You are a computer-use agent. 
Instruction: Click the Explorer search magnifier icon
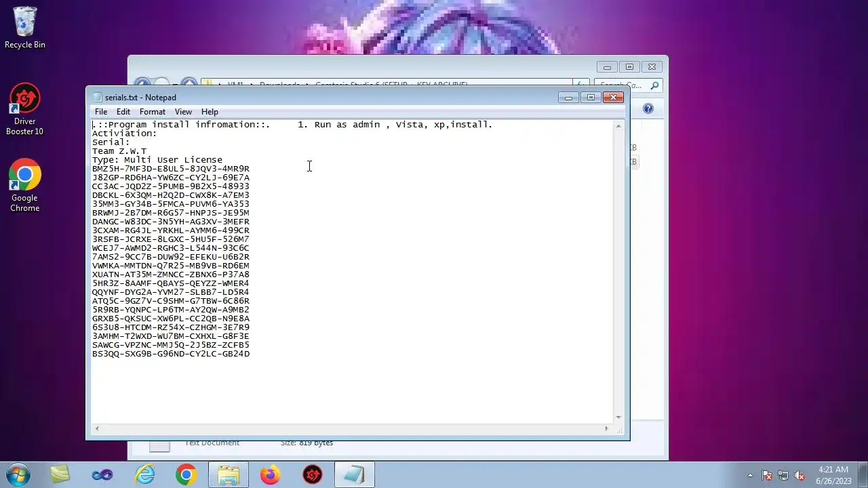[x=654, y=85]
